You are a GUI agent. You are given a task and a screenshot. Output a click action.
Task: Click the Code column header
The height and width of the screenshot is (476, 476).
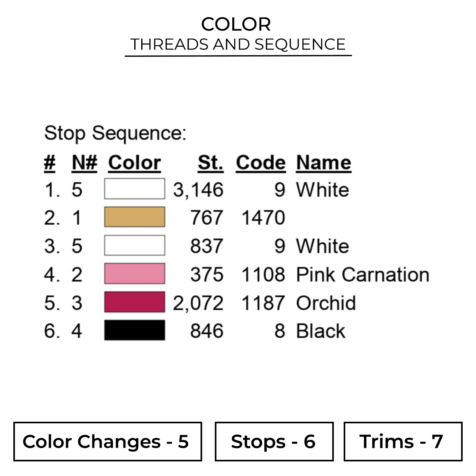coord(261,163)
